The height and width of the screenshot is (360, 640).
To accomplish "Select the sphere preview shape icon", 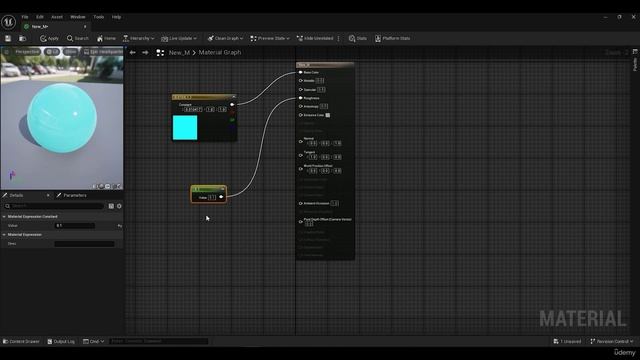I will [101, 186].
